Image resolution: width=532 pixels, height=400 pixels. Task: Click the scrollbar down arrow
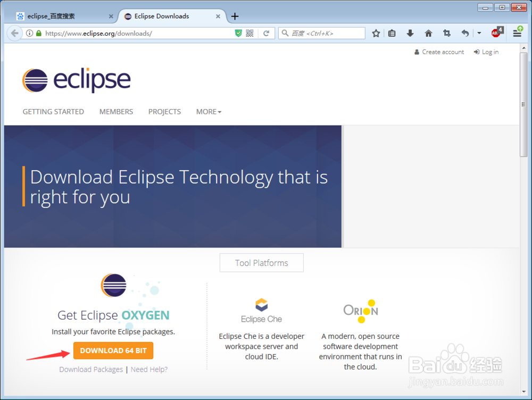click(523, 391)
